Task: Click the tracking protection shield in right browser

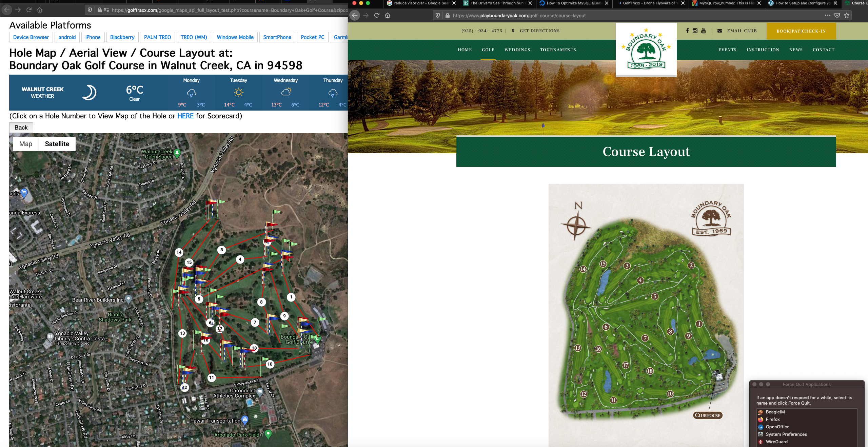Action: [x=438, y=15]
